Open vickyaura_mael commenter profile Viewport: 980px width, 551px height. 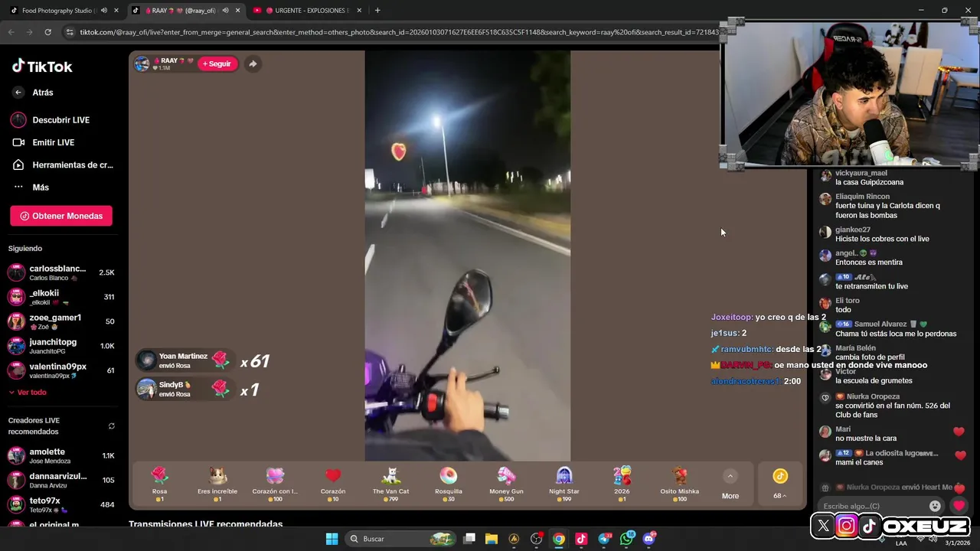pyautogui.click(x=861, y=173)
